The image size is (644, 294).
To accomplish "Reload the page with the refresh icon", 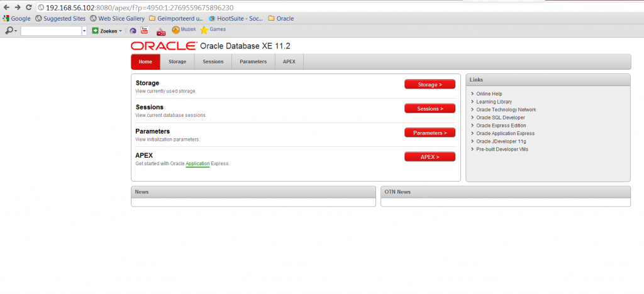I will coord(29,8).
